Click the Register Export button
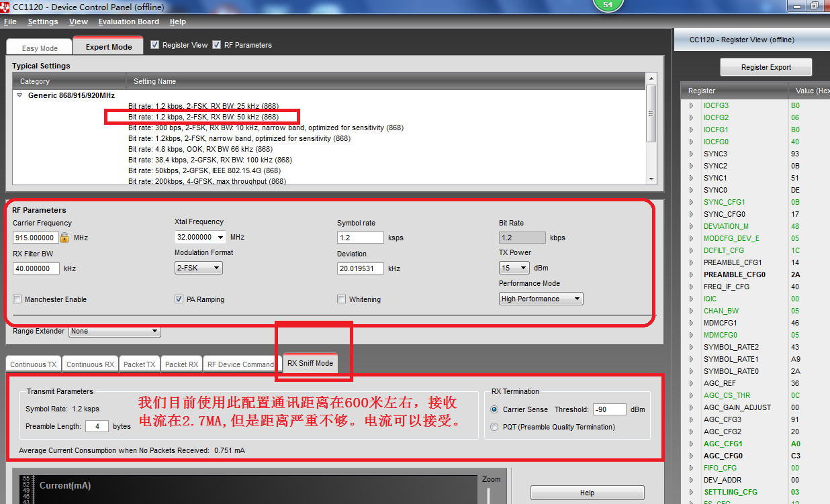This screenshot has height=504, width=830. (766, 67)
